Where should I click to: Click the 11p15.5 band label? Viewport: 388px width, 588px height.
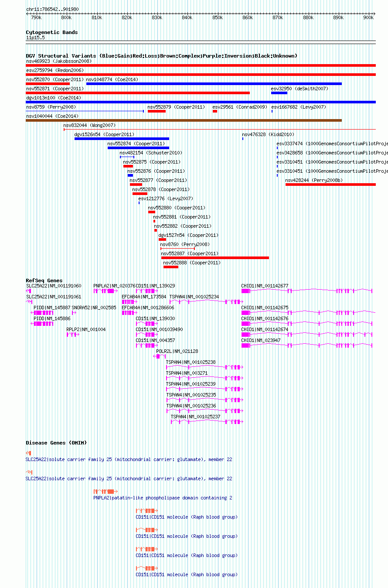[x=35, y=38]
